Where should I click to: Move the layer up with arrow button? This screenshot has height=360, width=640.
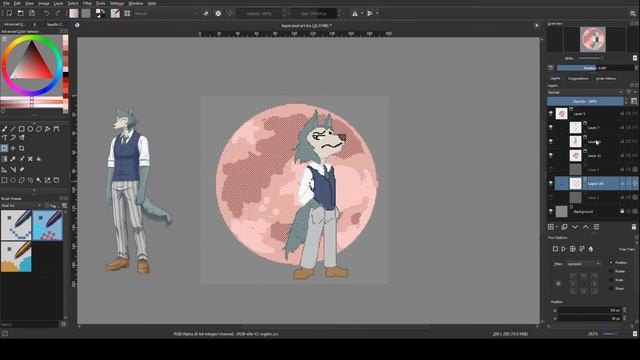click(x=586, y=227)
